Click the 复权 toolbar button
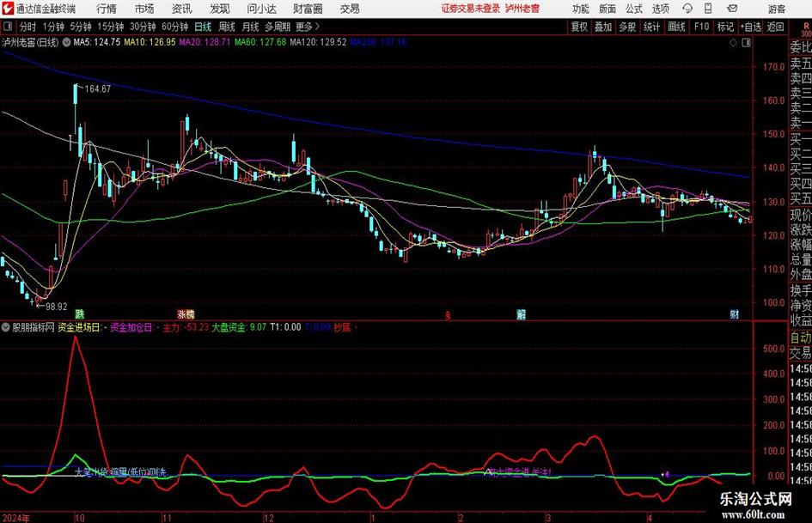The width and height of the screenshot is (812, 523). (x=579, y=27)
